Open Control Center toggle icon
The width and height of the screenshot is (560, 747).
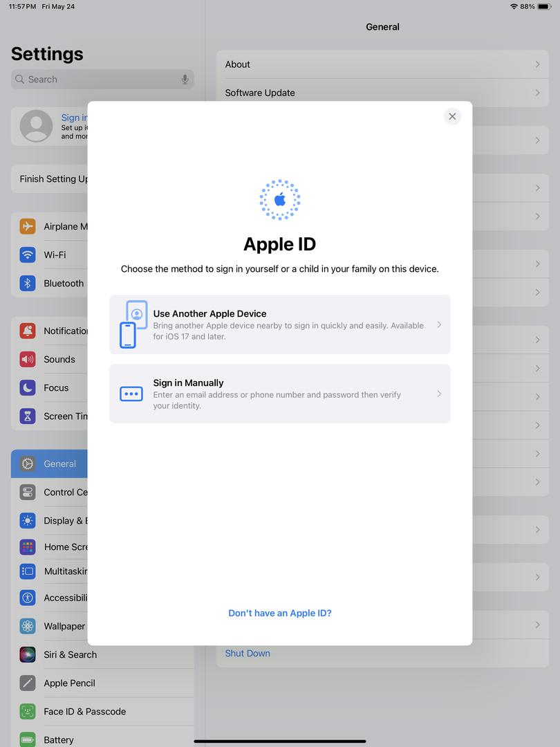pos(28,492)
